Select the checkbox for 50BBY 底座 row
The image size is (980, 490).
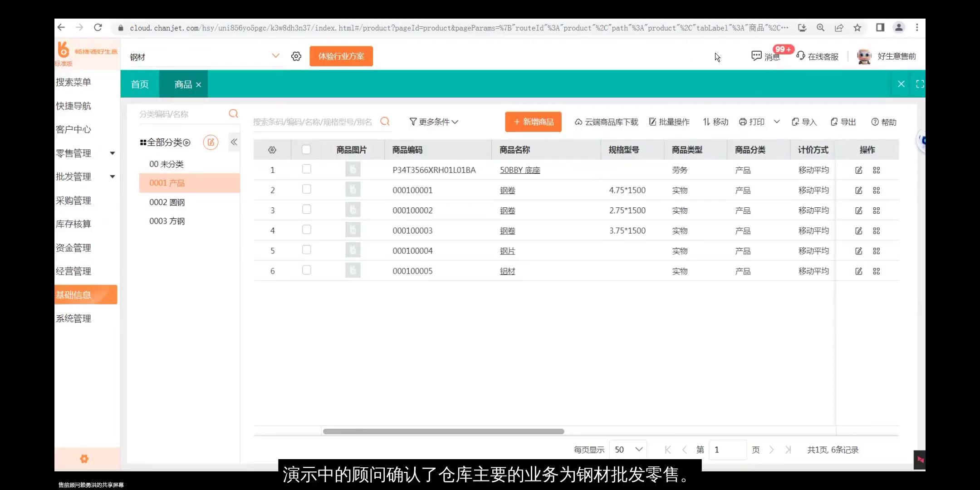[x=307, y=169]
